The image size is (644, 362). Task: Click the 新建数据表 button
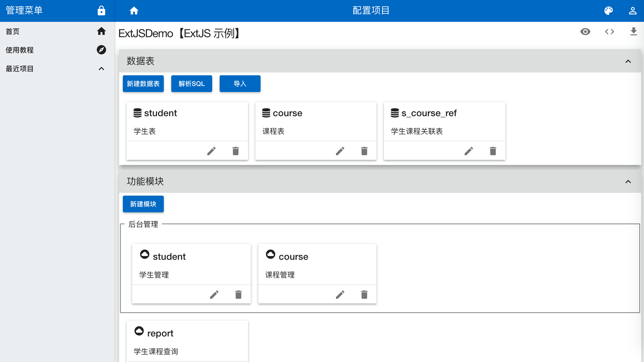[x=143, y=84]
